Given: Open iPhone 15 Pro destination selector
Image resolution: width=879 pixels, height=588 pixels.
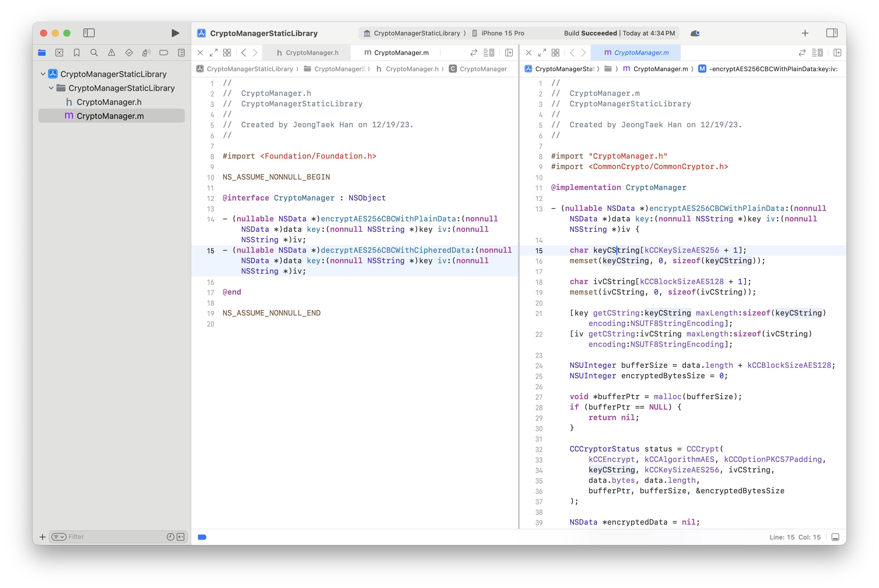Looking at the screenshot, I should pyautogui.click(x=502, y=33).
